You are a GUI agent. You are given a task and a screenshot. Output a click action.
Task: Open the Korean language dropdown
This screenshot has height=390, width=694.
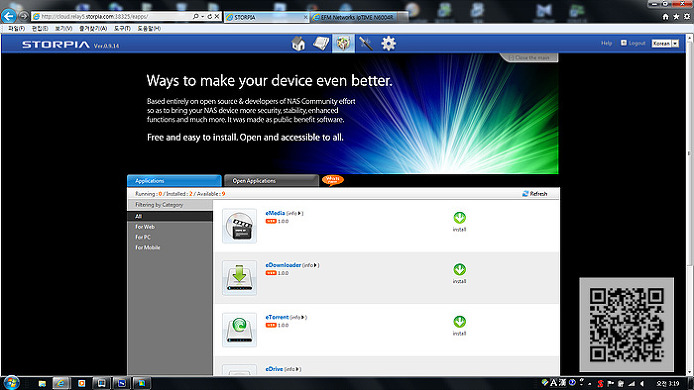click(665, 43)
